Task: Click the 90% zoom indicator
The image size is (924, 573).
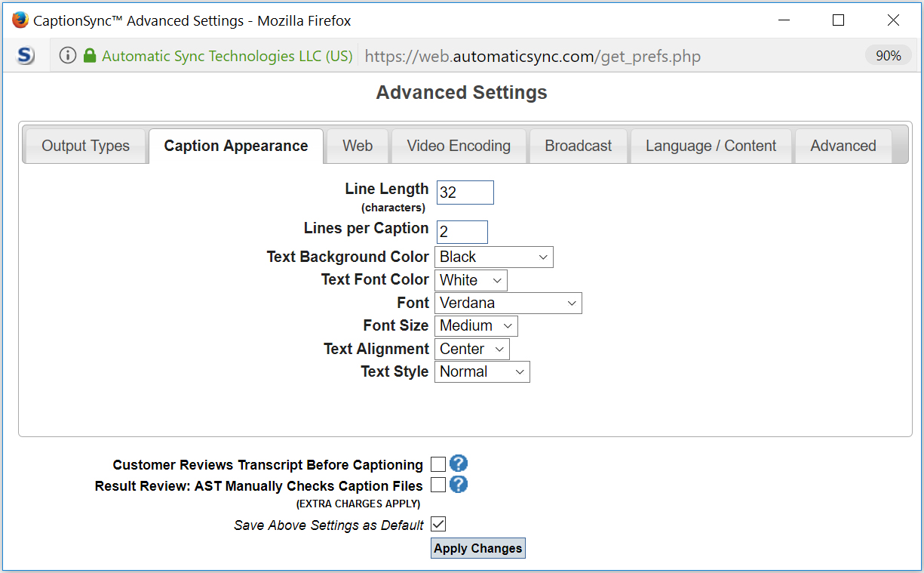Action: click(x=888, y=55)
